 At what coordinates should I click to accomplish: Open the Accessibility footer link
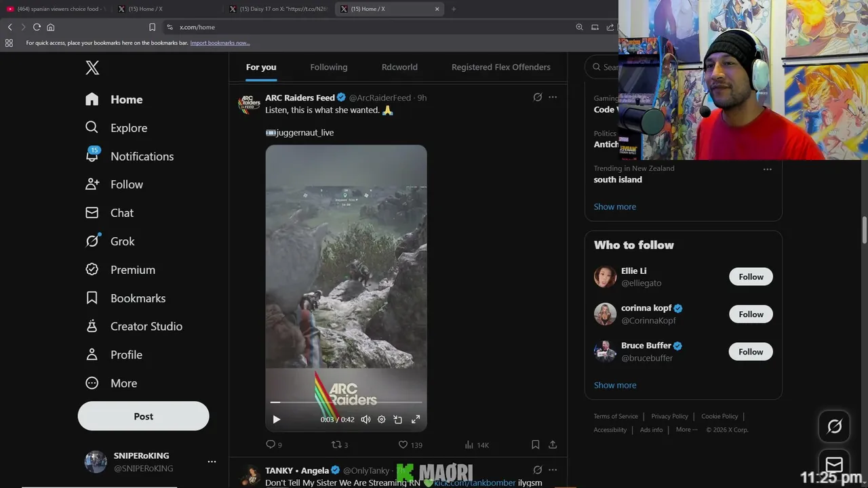[x=610, y=430]
